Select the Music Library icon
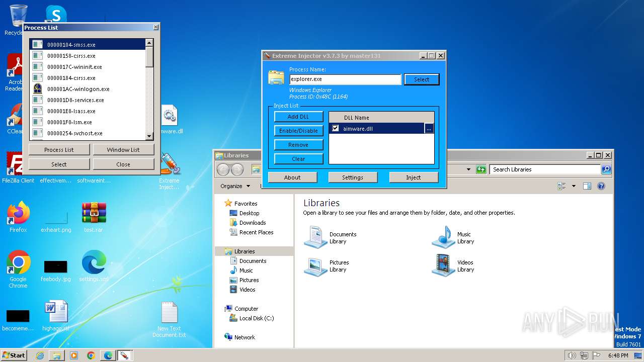 click(444, 238)
